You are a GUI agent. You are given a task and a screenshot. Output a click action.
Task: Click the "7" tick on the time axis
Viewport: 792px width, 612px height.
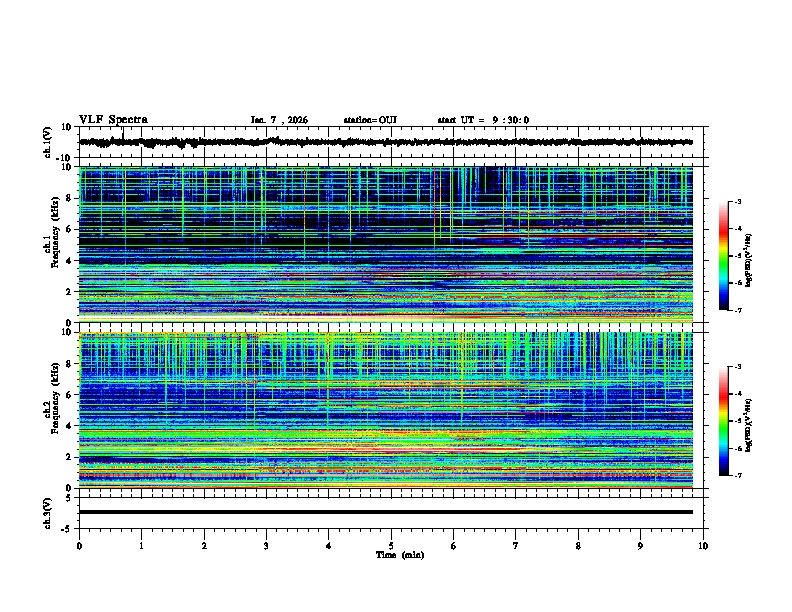click(x=516, y=546)
